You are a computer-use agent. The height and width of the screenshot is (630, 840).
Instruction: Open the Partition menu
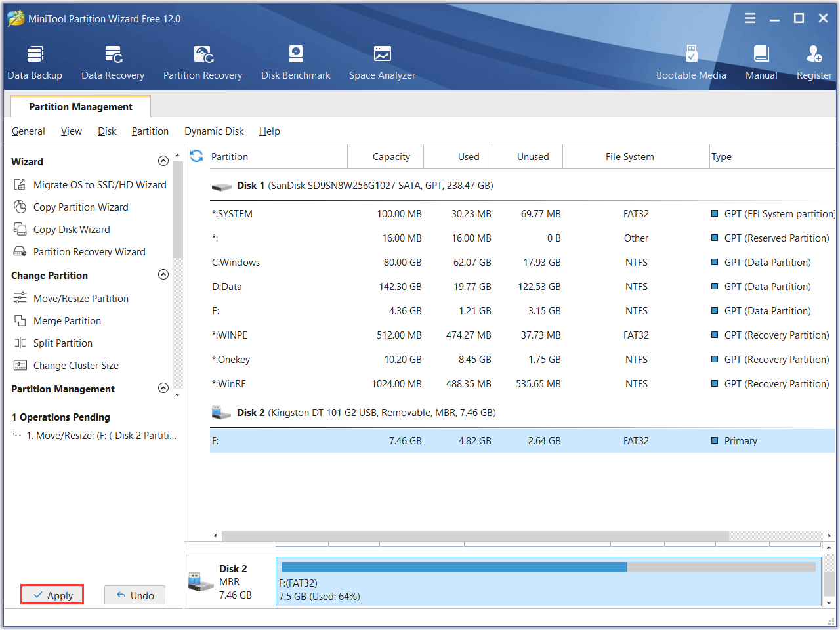coord(150,131)
